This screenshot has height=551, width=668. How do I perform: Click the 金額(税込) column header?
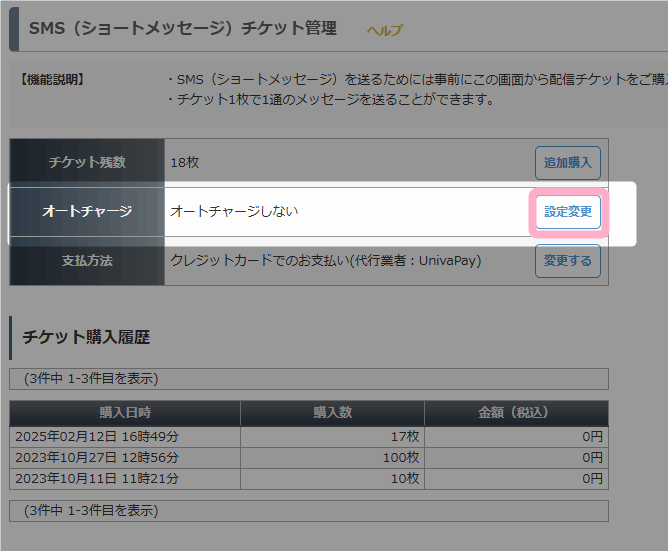(516, 413)
